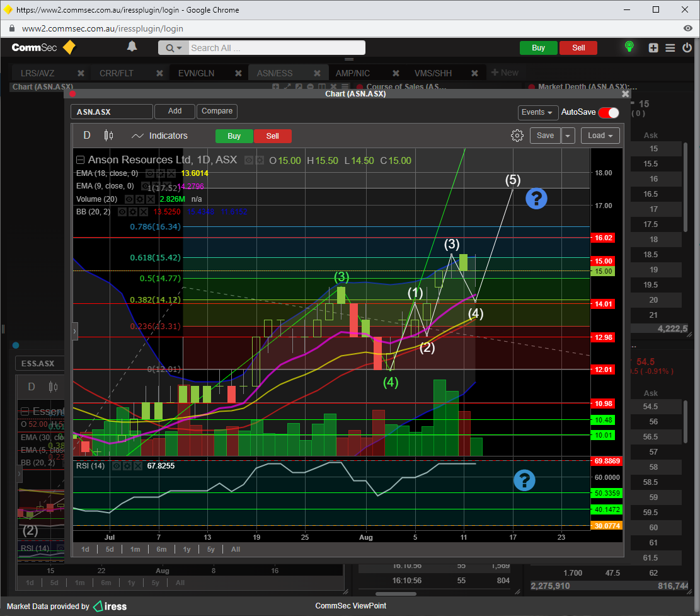Viewport: 700px width, 616px height.
Task: Click the red Sell button in header
Action: coord(578,48)
